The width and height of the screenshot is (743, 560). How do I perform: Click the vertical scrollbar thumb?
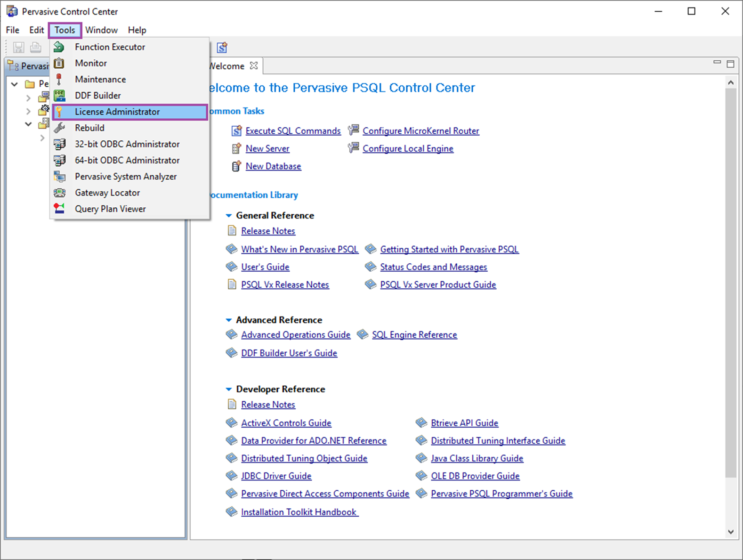pyautogui.click(x=731, y=283)
